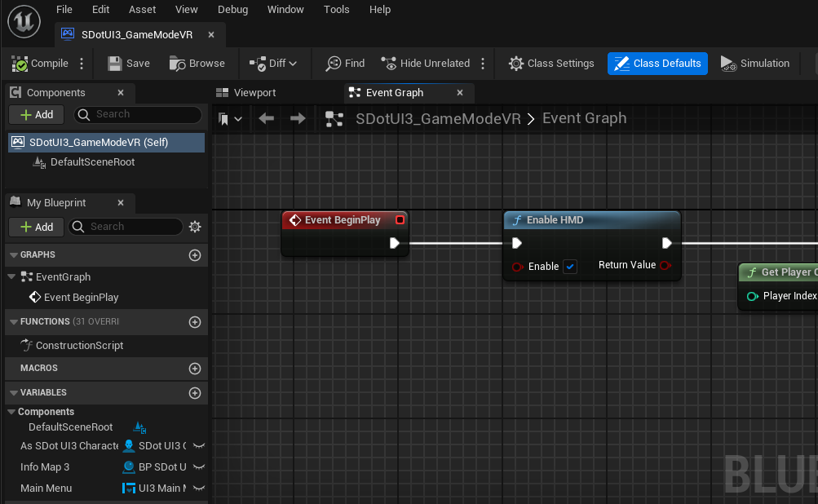Toggle Hide Unrelated nodes
Screen dimensions: 818x504
coord(425,63)
